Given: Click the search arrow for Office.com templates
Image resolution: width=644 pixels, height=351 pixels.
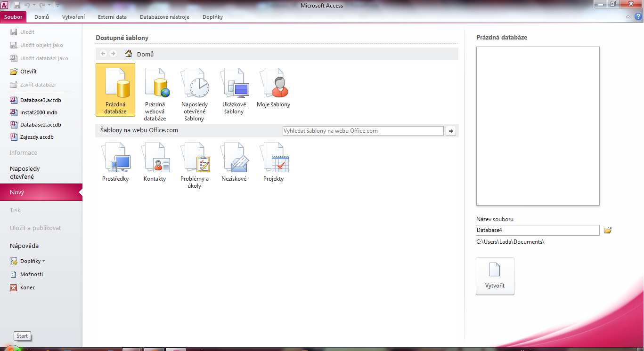Looking at the screenshot, I should 451,131.
